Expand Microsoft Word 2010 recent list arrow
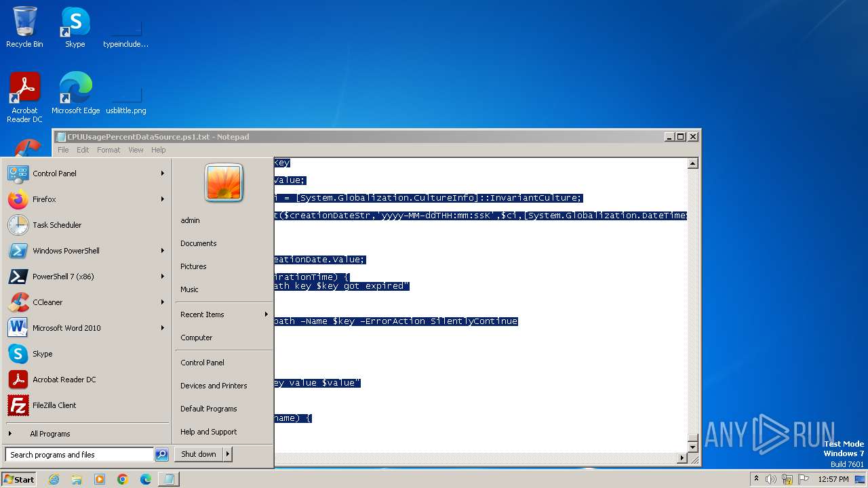Image resolution: width=868 pixels, height=488 pixels. pyautogui.click(x=163, y=328)
